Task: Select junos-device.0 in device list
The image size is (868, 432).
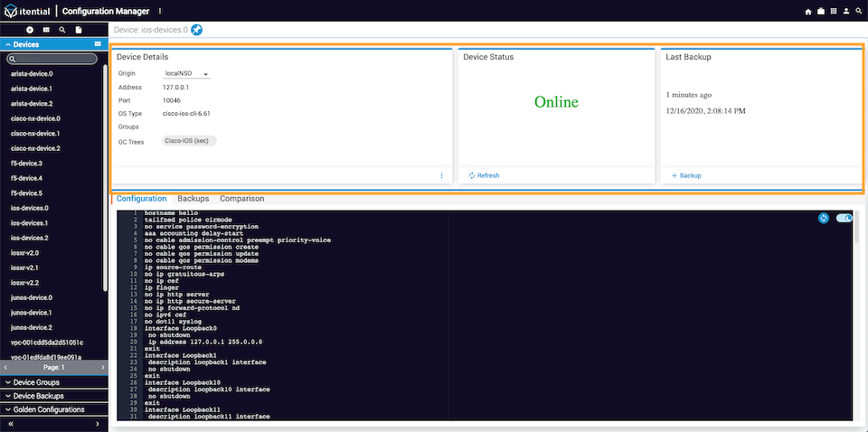Action: coord(32,297)
